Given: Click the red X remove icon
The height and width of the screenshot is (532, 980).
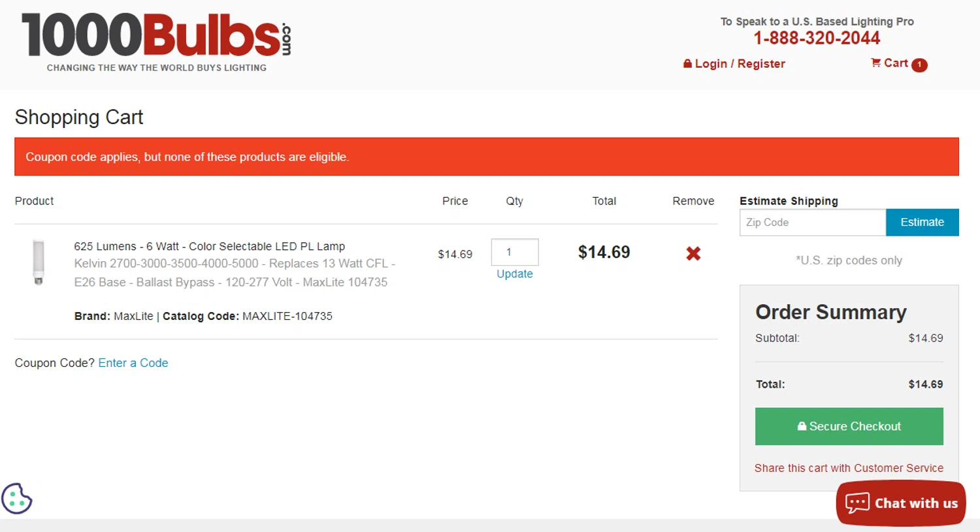Looking at the screenshot, I should click(693, 253).
